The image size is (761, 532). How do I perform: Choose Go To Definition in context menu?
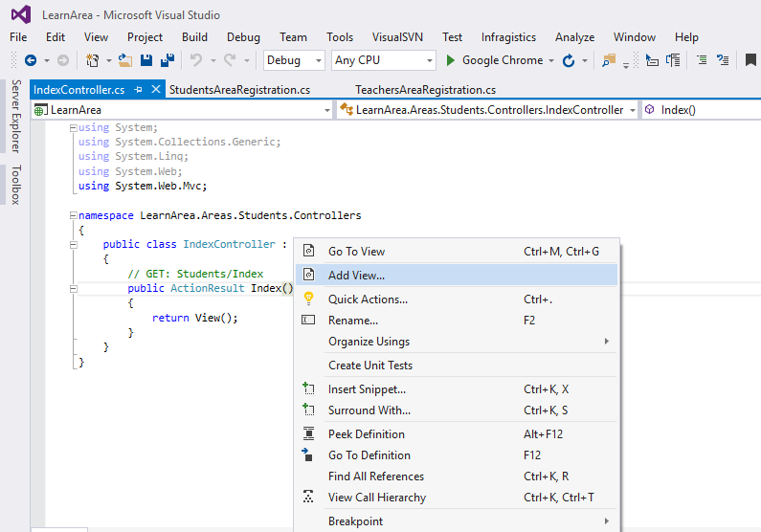pos(369,455)
